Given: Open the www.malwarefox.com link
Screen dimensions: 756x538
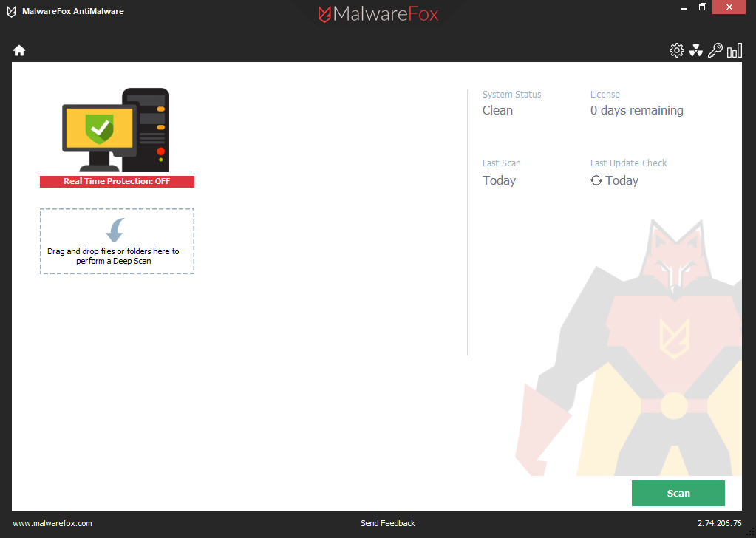Looking at the screenshot, I should pyautogui.click(x=52, y=523).
